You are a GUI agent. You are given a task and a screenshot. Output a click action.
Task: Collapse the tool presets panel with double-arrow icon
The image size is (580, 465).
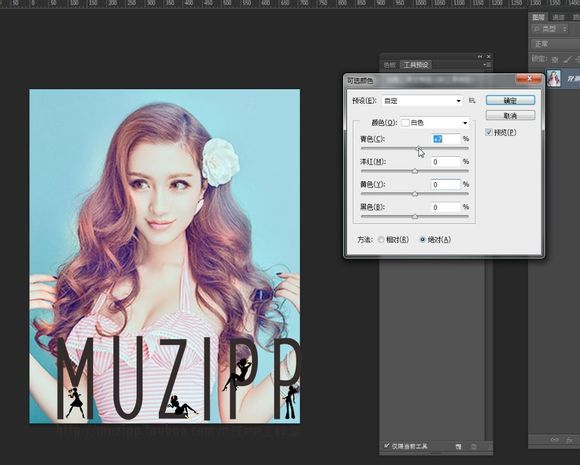point(480,56)
